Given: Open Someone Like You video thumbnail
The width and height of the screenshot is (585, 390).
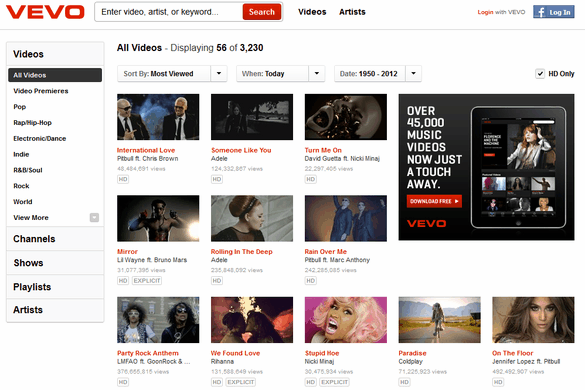Looking at the screenshot, I should click(x=252, y=117).
